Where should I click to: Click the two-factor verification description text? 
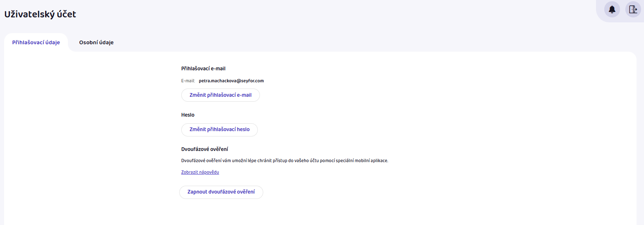284,160
